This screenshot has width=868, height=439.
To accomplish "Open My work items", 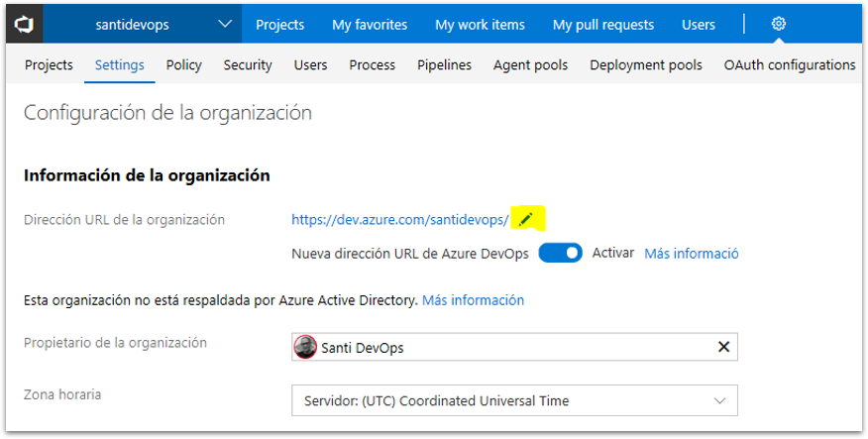I will 480,25.
